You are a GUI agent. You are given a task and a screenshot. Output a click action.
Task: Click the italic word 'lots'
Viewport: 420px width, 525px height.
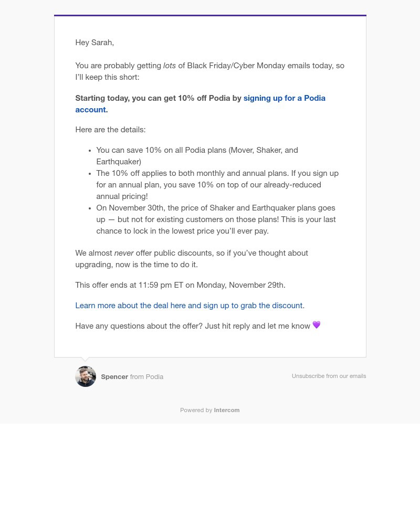(170, 66)
